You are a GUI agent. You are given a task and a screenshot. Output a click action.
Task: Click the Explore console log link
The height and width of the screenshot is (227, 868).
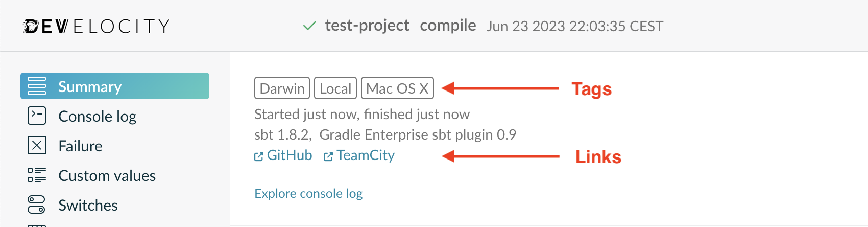(x=308, y=194)
